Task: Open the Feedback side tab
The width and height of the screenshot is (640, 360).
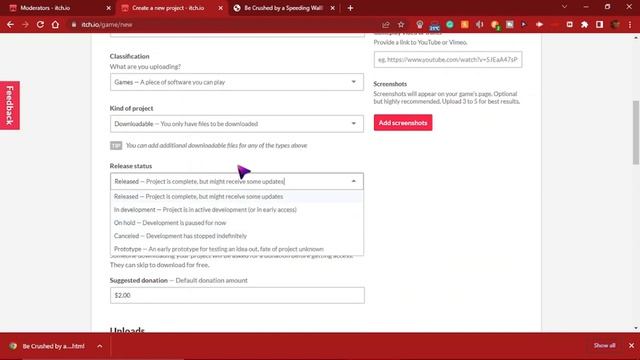Action: pos(10,105)
